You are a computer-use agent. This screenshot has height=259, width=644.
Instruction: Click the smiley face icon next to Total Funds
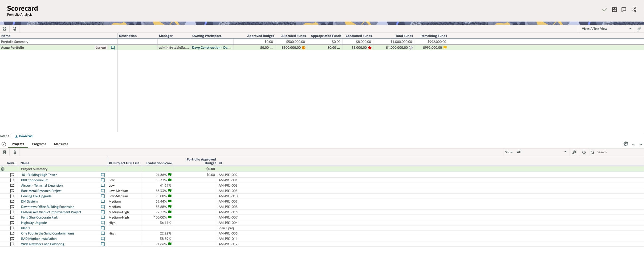click(411, 48)
